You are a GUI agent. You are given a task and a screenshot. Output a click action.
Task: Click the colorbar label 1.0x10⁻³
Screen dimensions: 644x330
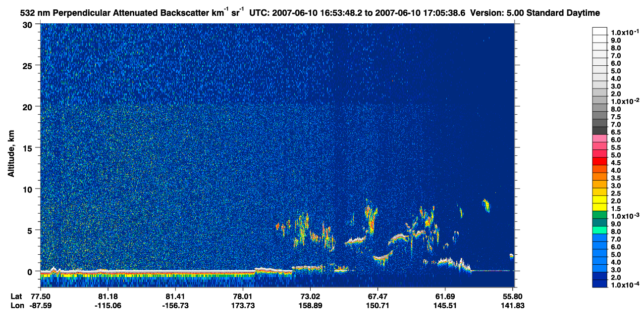pyautogui.click(x=624, y=215)
